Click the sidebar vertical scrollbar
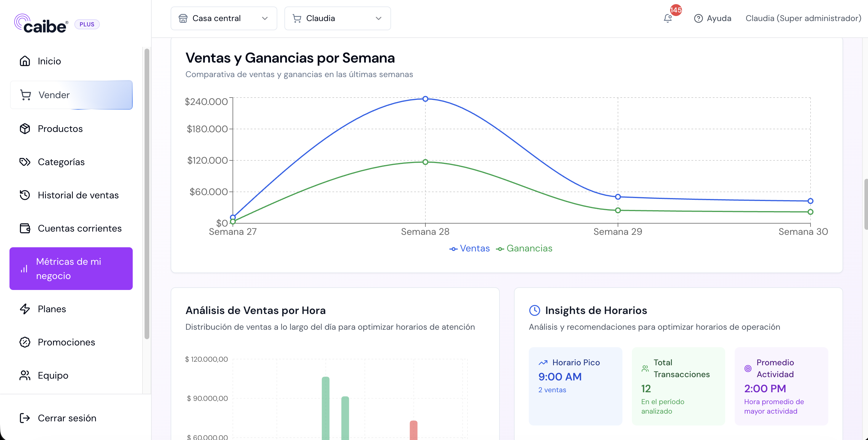The width and height of the screenshot is (868, 440). pyautogui.click(x=147, y=194)
